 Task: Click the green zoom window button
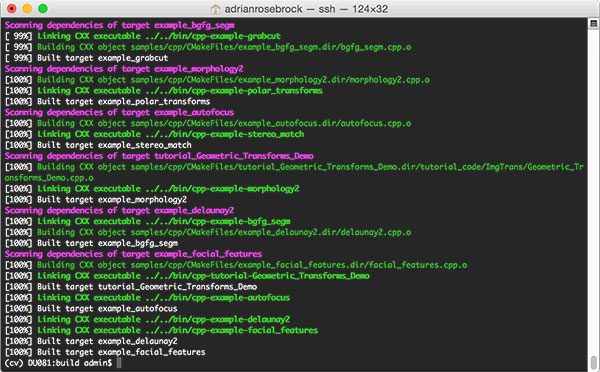[x=43, y=8]
